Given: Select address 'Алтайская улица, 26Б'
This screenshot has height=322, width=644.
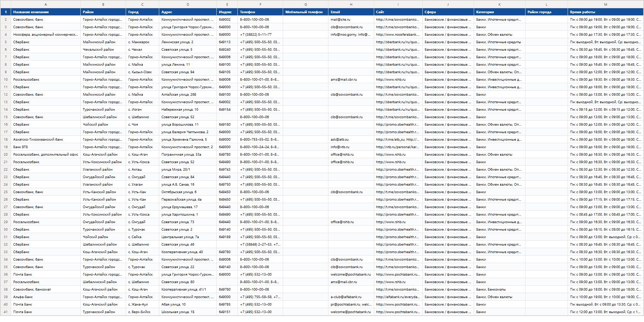Looking at the screenshot, I should (188, 95).
